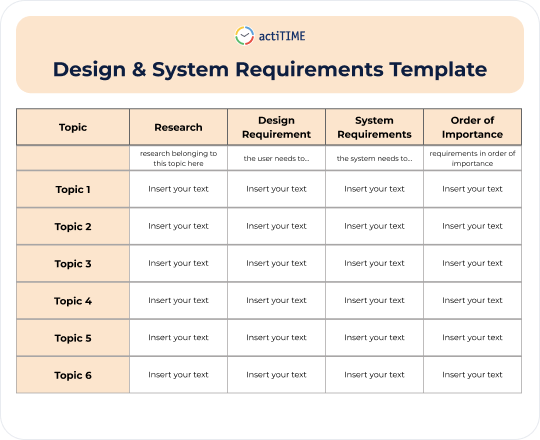
Task: Click Topic 4 Design Requirement text cell
Action: [277, 301]
